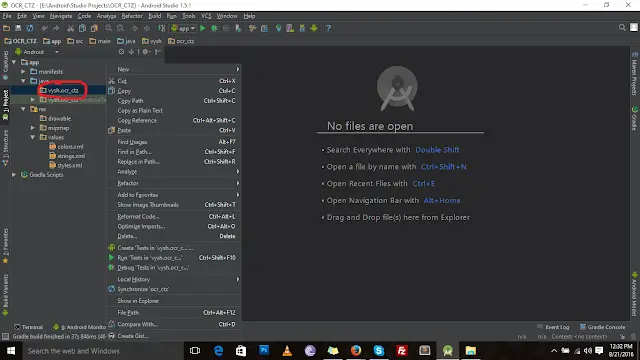Viewport: 640px width, 360px height.
Task: Click the Synchronize toolbar icon
Action: [30, 28]
